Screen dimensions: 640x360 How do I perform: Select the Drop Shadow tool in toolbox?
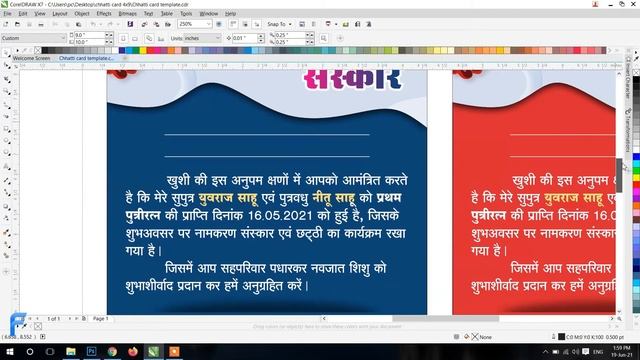(x=7, y=206)
